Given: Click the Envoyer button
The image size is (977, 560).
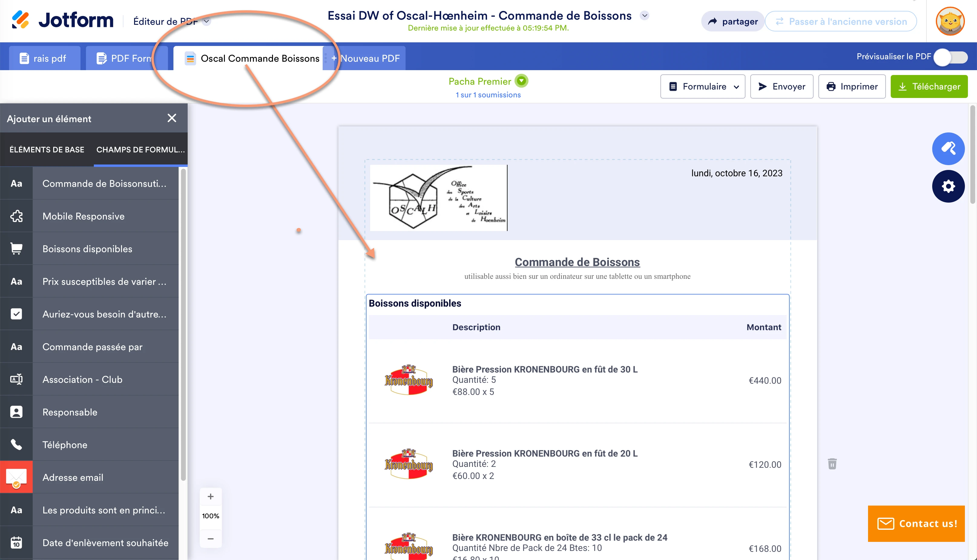Looking at the screenshot, I should [x=781, y=86].
